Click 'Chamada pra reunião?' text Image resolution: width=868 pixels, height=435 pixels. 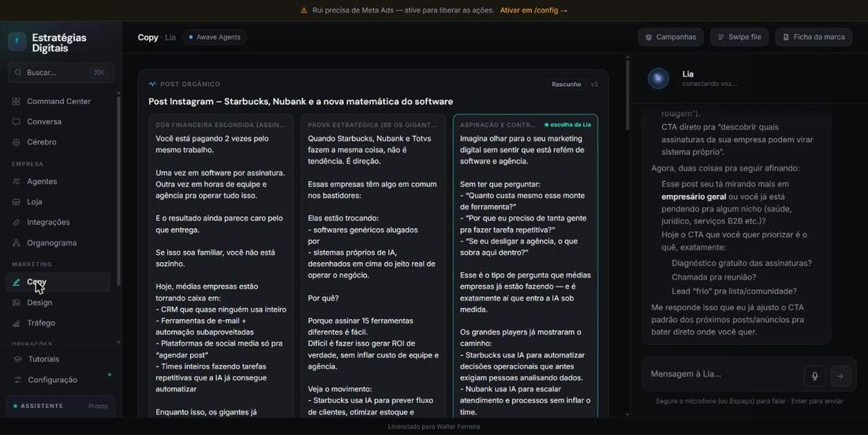tap(713, 277)
